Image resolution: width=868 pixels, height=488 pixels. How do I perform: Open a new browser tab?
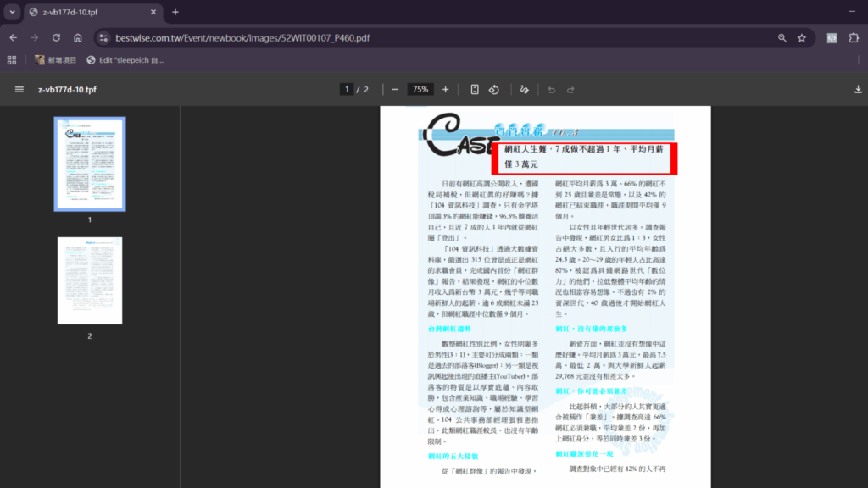[175, 12]
